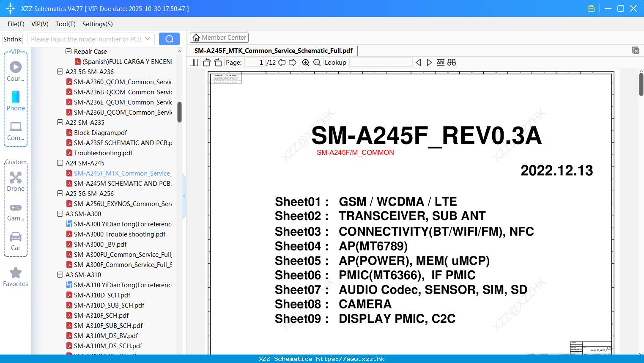
Task: Click the PDF viewer vertical scrollbar
Action: click(x=641, y=84)
